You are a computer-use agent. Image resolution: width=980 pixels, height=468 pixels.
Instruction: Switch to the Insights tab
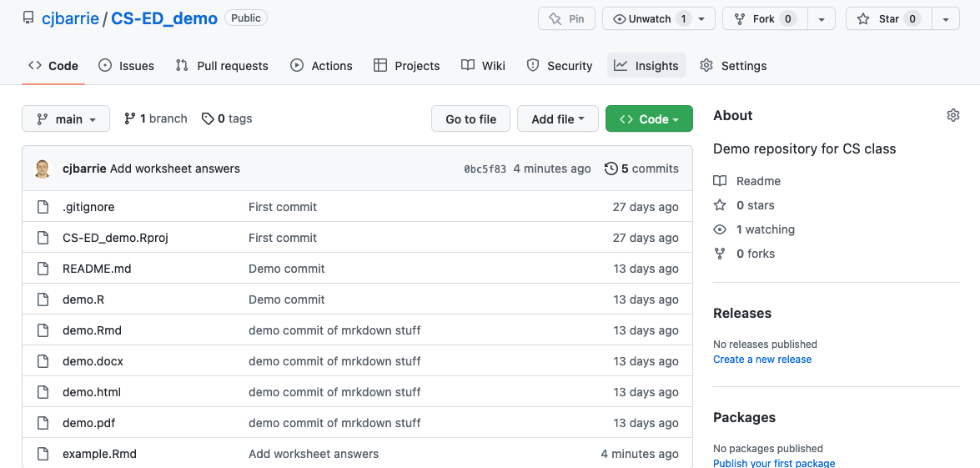point(646,66)
